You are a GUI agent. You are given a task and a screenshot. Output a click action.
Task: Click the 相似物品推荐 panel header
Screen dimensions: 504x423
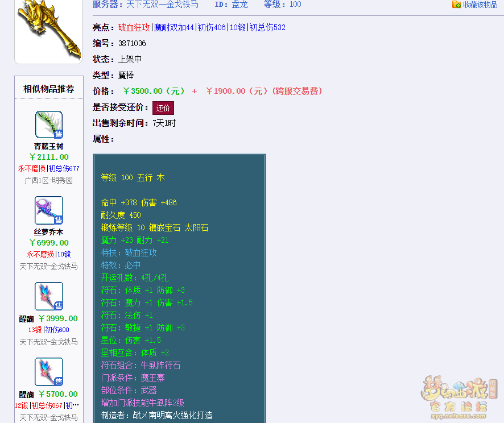click(48, 89)
